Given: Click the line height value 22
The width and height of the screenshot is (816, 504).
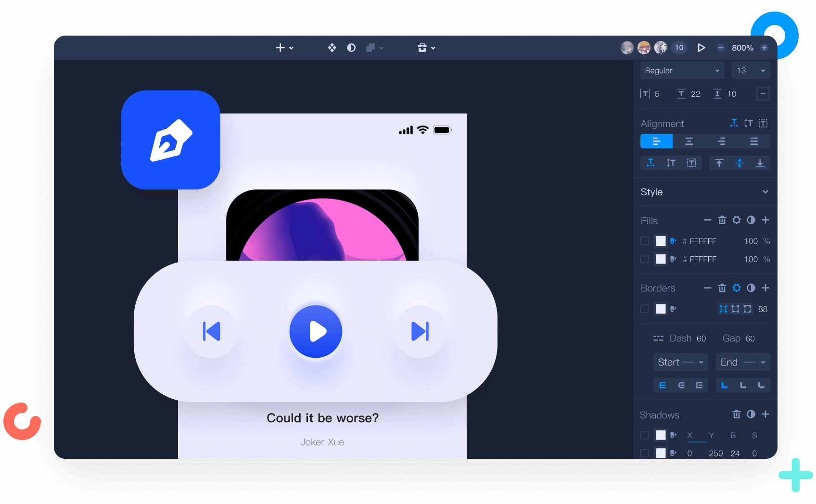Looking at the screenshot, I should [x=695, y=94].
